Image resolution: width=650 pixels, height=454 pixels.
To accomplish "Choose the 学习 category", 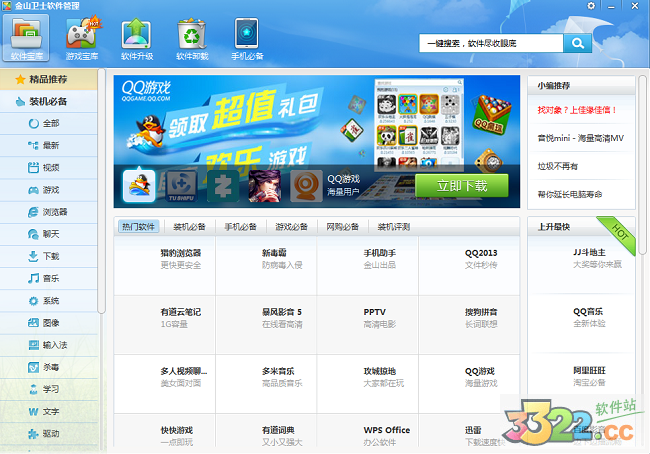I will coord(49,389).
